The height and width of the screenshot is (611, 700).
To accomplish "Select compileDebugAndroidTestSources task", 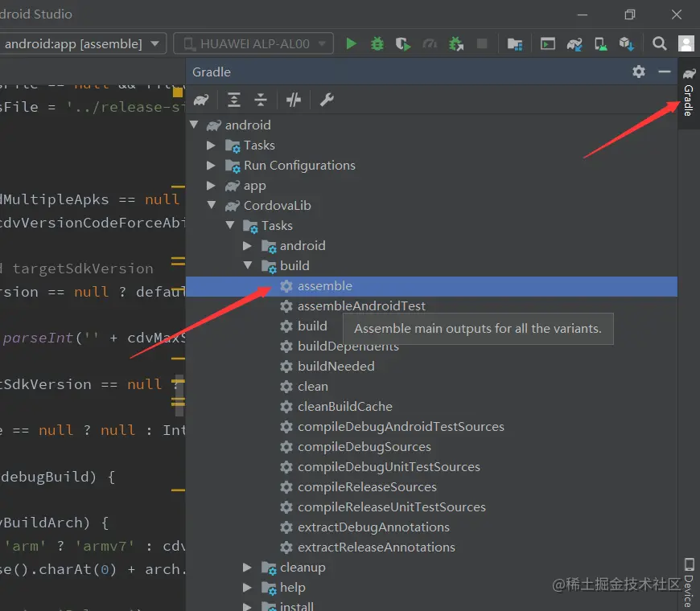I will click(x=401, y=426).
